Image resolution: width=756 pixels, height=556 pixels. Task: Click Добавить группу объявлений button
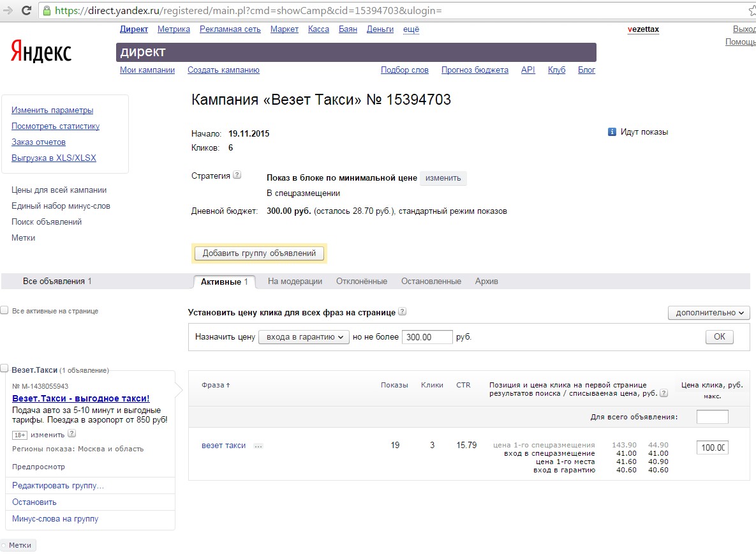tap(259, 253)
